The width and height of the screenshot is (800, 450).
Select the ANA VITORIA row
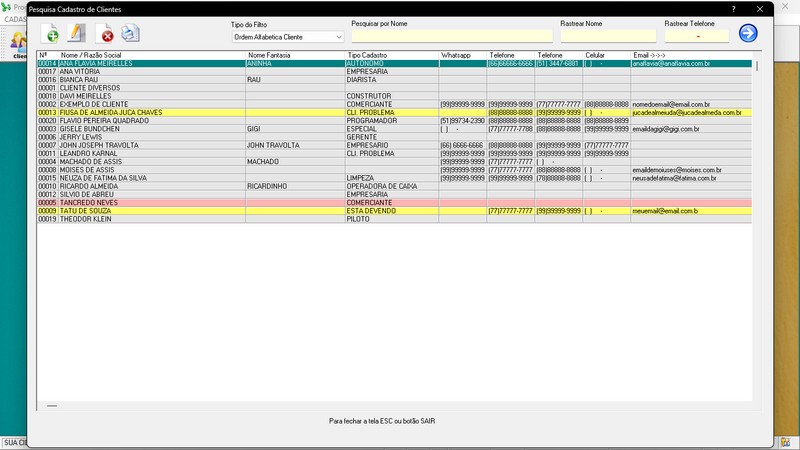point(394,71)
